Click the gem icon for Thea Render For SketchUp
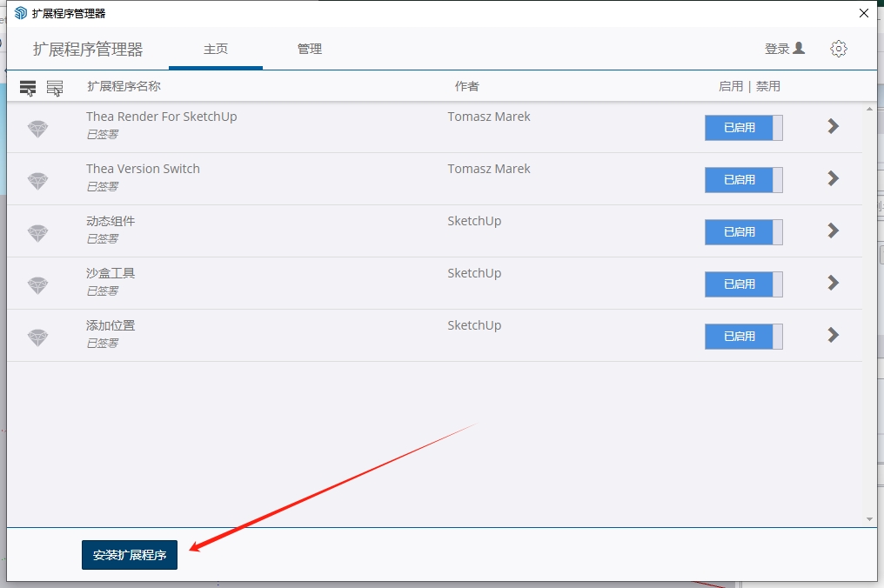Screen dimensions: 884x588 (x=37, y=129)
